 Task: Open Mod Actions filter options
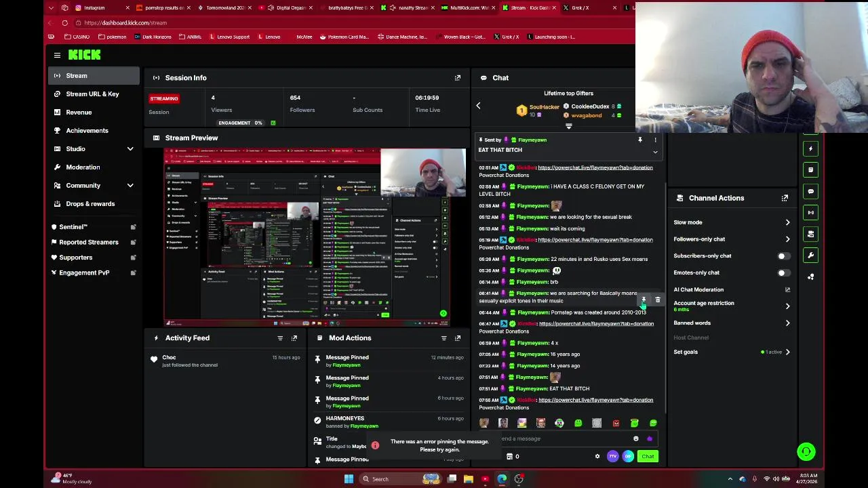click(x=443, y=338)
